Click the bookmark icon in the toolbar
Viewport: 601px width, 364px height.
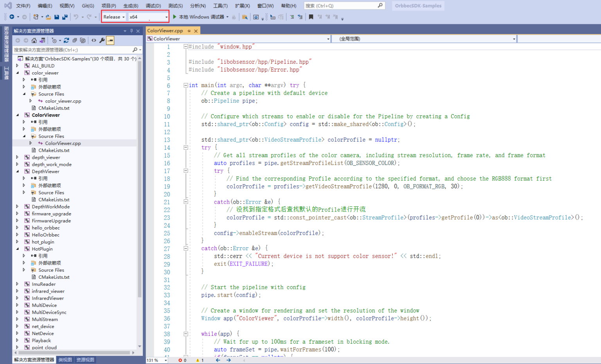(311, 17)
